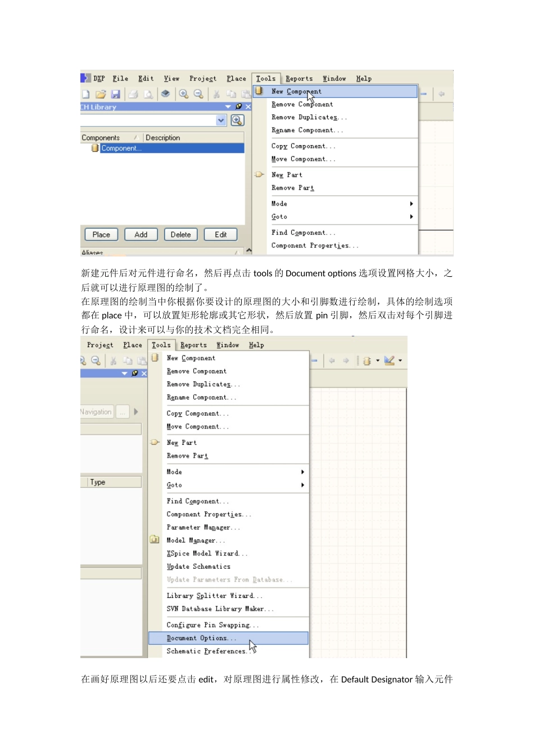Click the place component icon in second screenshot toolbar
The image size is (534, 756).
pyautogui.click(x=366, y=361)
